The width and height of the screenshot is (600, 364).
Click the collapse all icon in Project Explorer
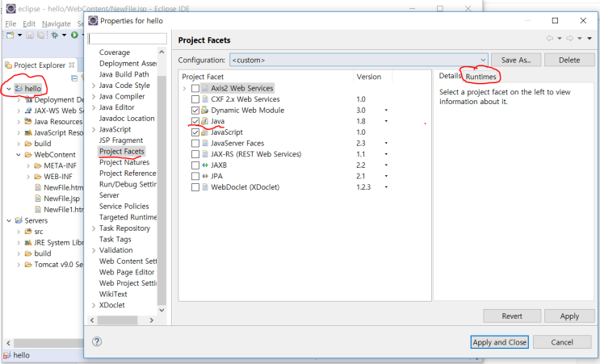[x=74, y=78]
